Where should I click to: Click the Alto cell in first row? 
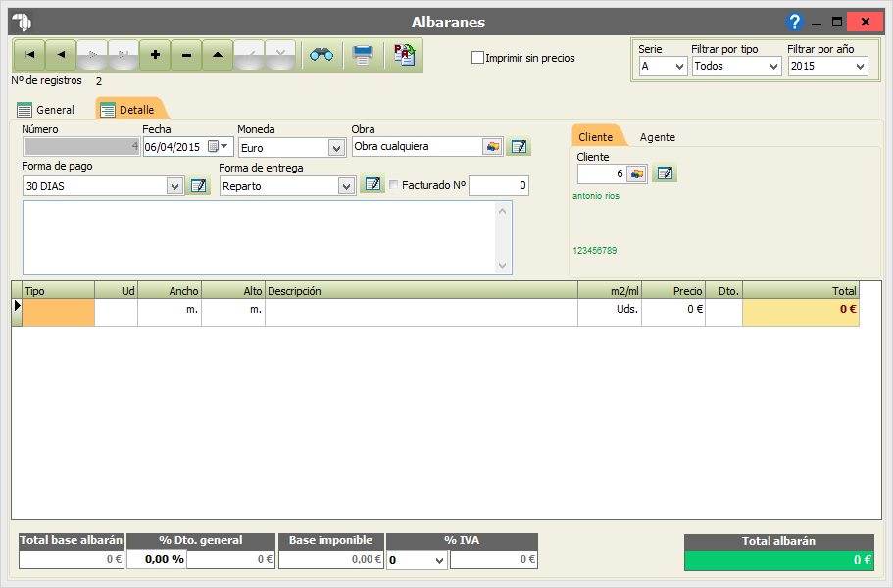[233, 313]
